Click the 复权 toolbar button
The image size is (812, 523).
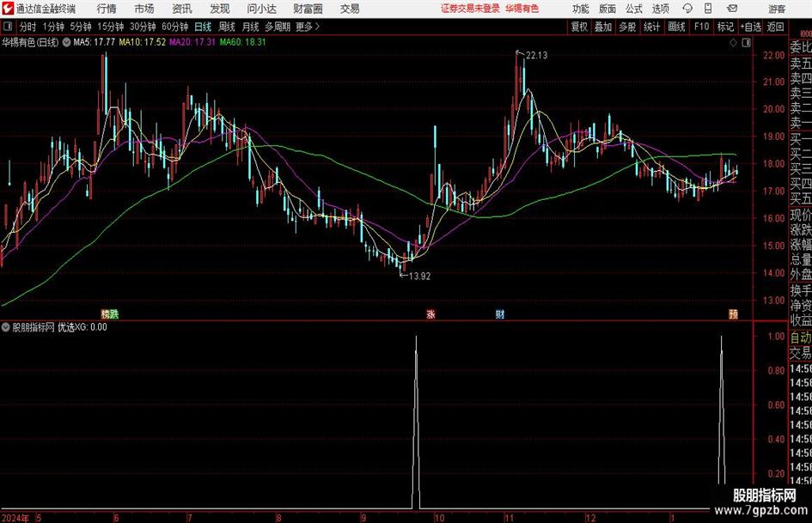point(579,27)
